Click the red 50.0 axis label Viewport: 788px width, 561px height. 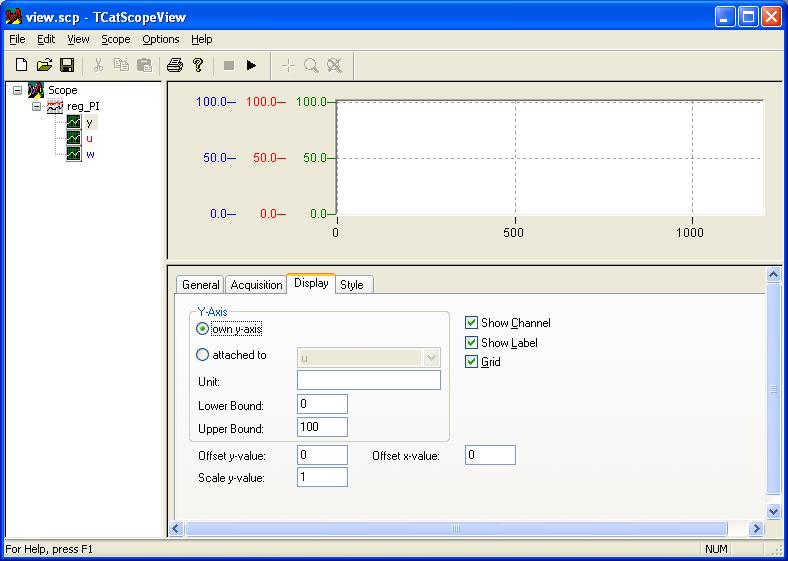(x=265, y=158)
